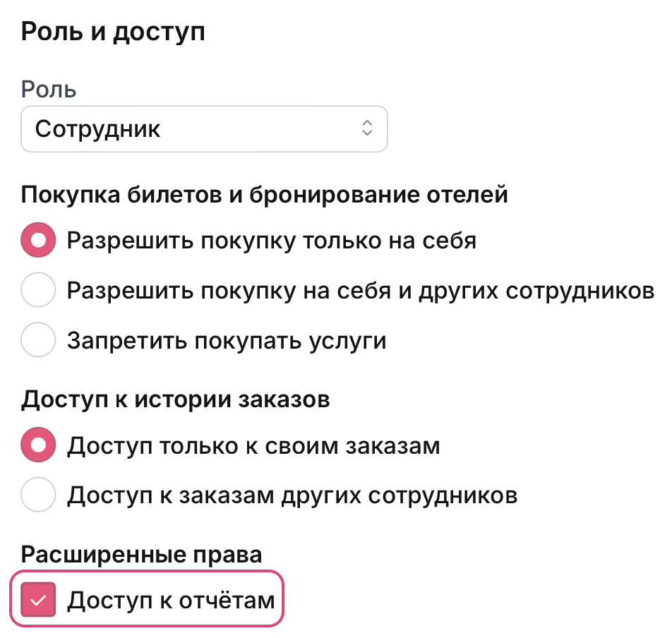672x638 pixels.
Task: Uncheck the Доступ к отчётам checkbox box
Action: click(x=38, y=600)
